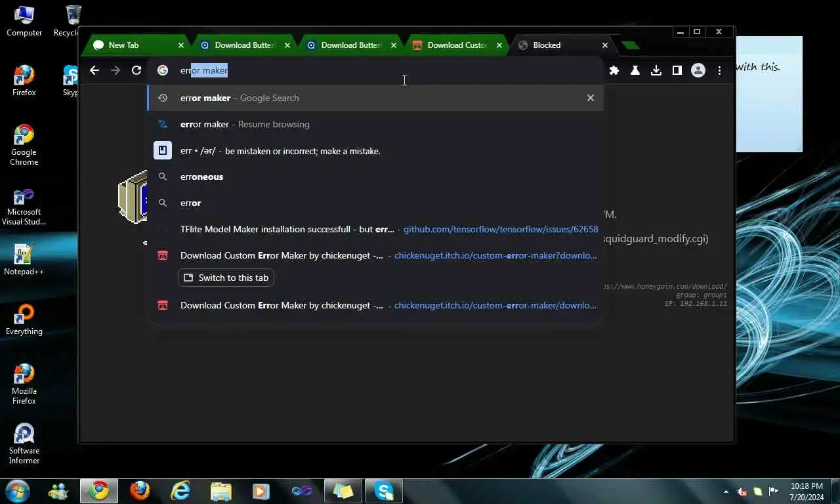
Task: Open the Microsoft Visual Studio desktop shortcut
Action: 24,207
